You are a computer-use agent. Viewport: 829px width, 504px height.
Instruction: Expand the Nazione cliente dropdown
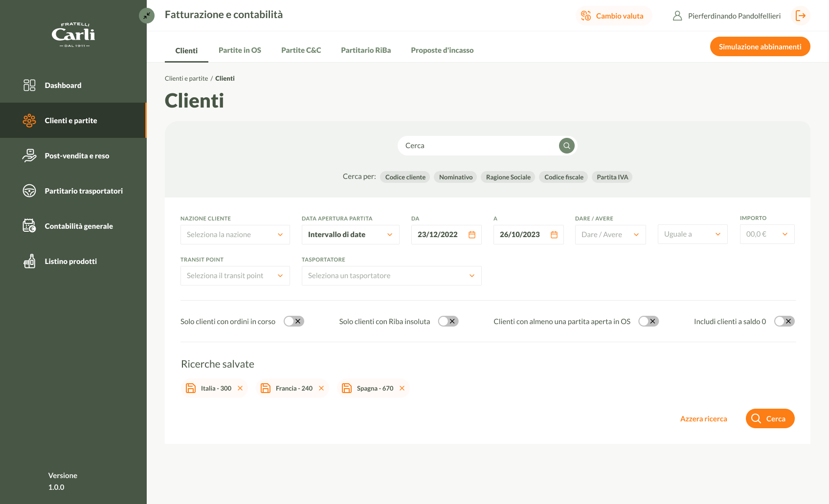pyautogui.click(x=235, y=235)
